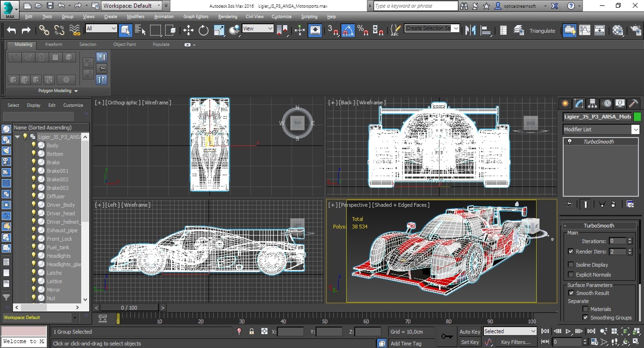Viewport: 644px width, 348px height.
Task: Increase the Iterations spinner value
Action: [630, 240]
